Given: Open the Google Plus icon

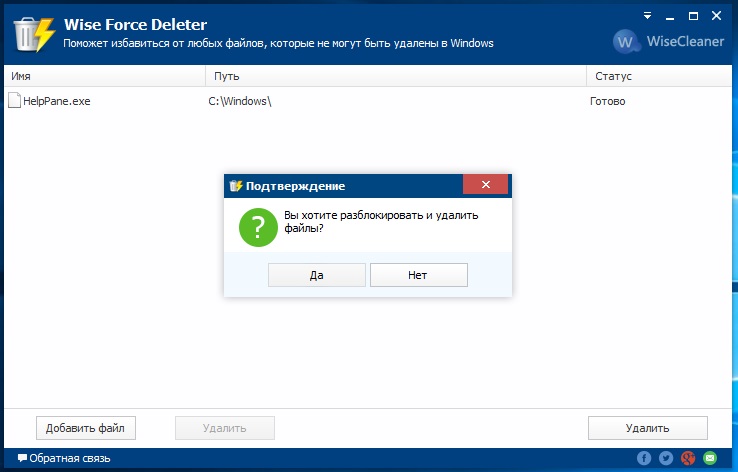Looking at the screenshot, I should (688, 457).
